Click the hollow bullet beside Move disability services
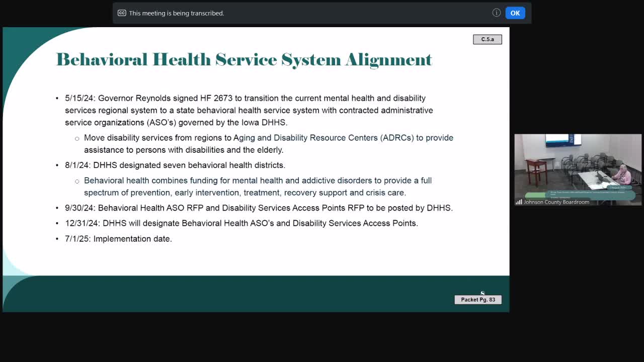 (76, 138)
